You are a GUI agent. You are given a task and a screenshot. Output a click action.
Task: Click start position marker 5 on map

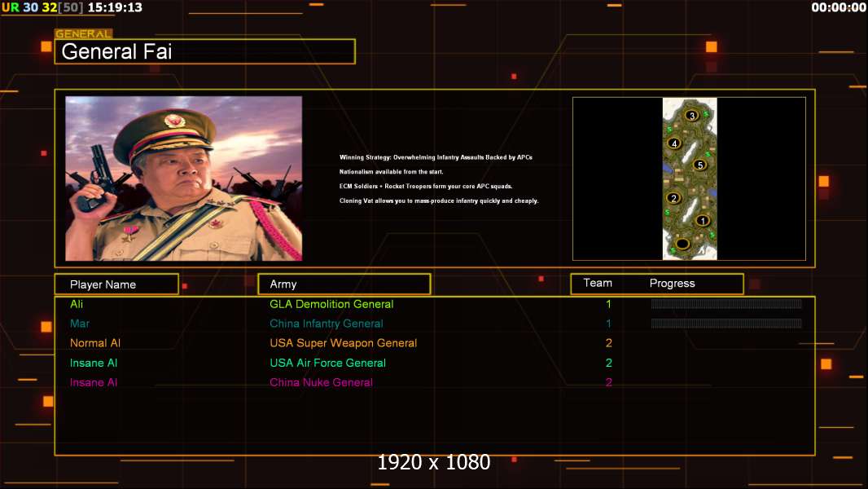coord(699,165)
